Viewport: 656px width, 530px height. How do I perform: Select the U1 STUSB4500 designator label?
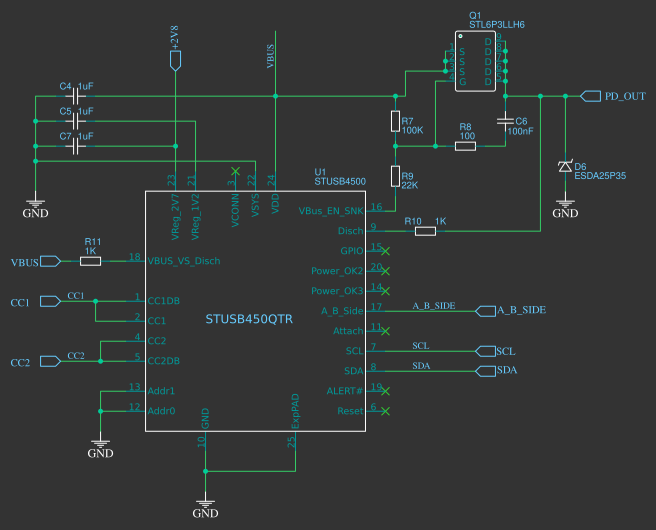point(340,177)
